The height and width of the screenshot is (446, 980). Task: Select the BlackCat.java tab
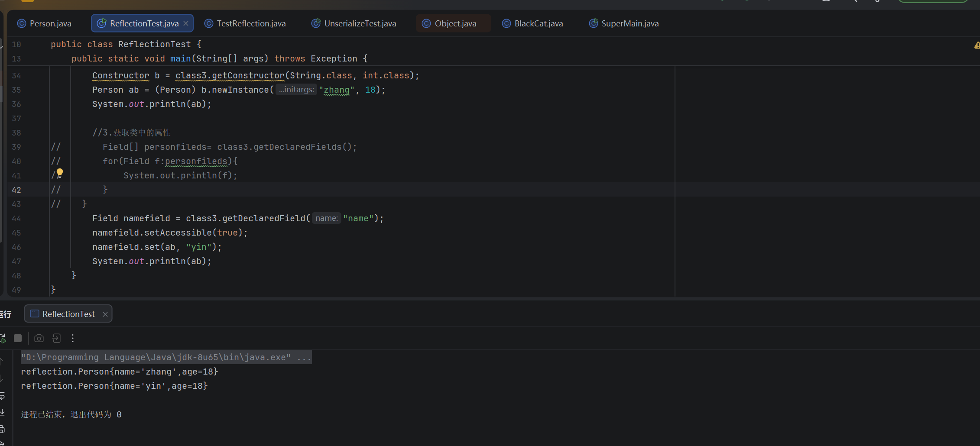tap(532, 23)
